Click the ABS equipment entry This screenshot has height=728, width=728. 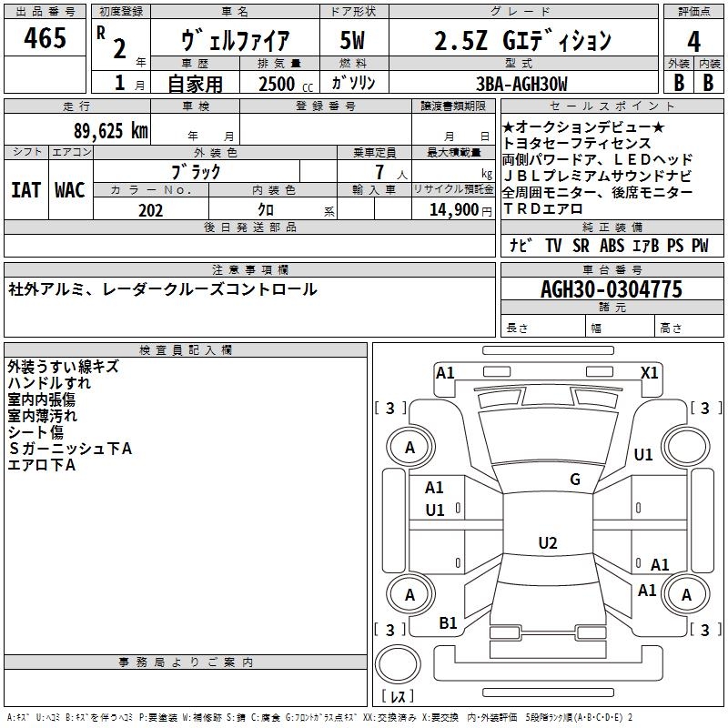pyautogui.click(x=612, y=246)
